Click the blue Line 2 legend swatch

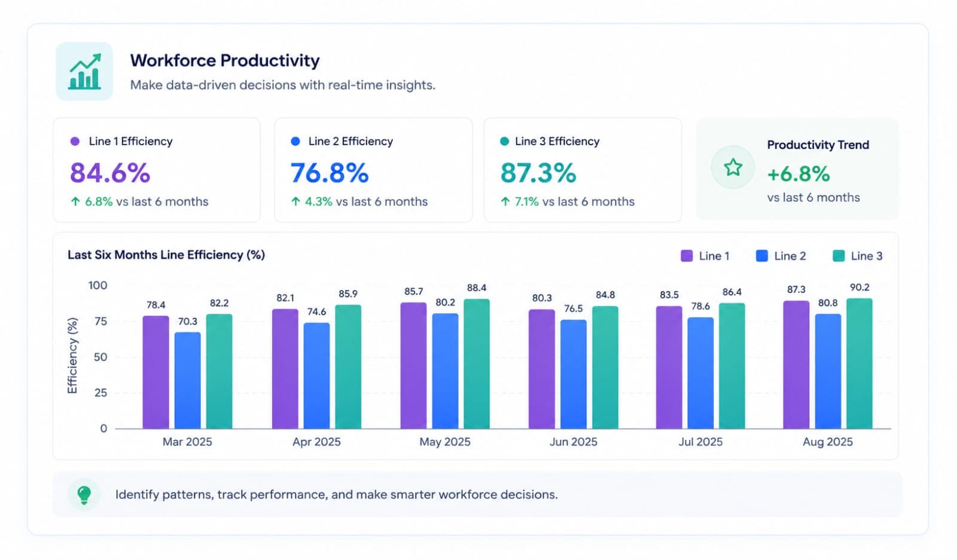click(762, 256)
